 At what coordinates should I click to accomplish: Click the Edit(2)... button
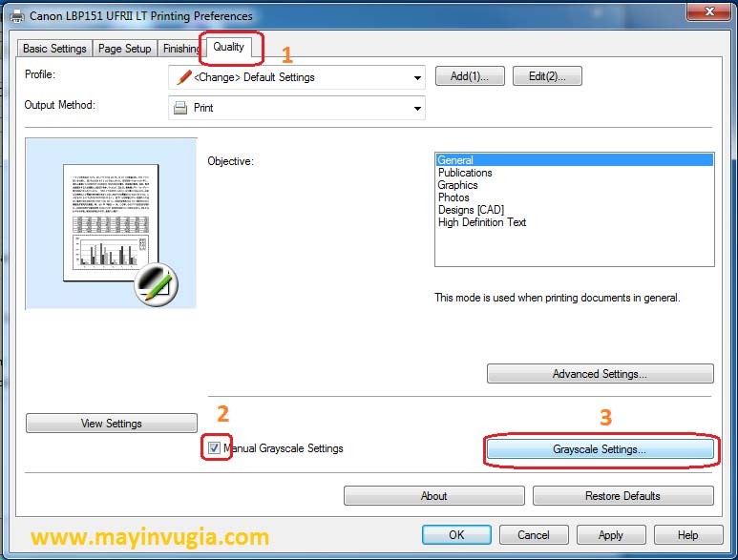pos(547,76)
